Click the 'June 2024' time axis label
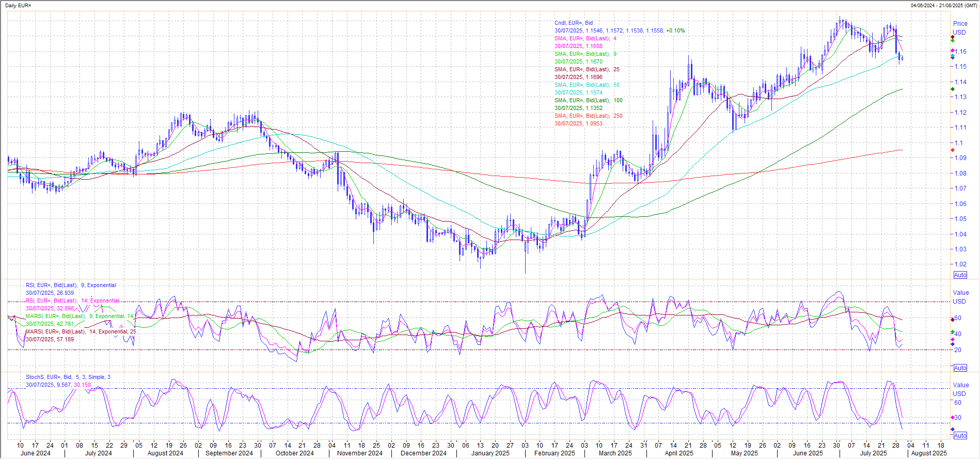Screen dimensions: 980x459 click(35, 453)
